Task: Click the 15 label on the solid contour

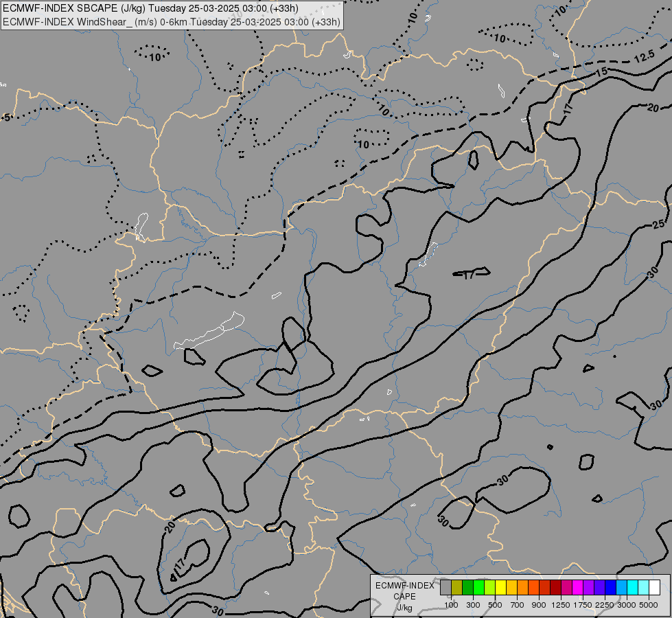Action: [x=602, y=71]
